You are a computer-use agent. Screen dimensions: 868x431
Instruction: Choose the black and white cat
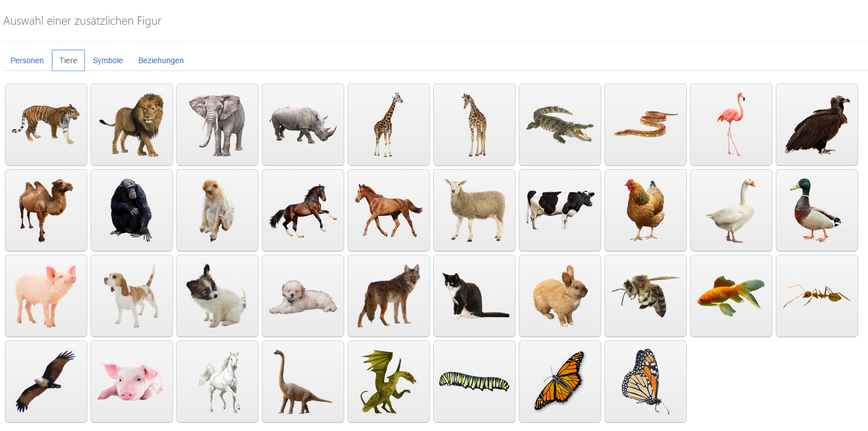(x=474, y=296)
